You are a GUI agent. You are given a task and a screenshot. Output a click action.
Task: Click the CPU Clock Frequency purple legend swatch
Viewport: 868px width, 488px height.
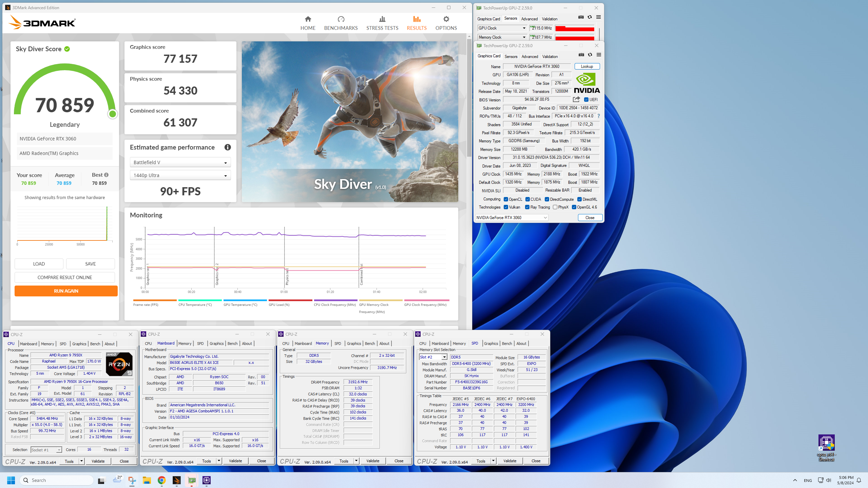pos(335,300)
